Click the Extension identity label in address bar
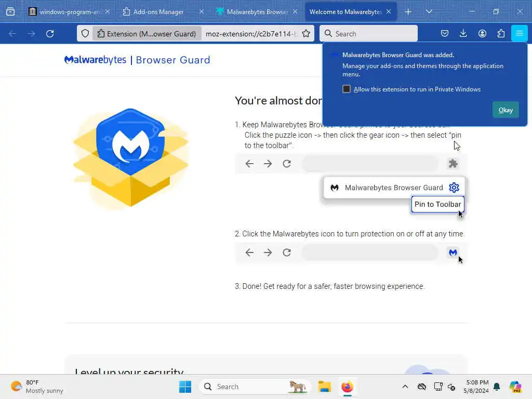Viewport: 532px width, 399px height. click(147, 34)
